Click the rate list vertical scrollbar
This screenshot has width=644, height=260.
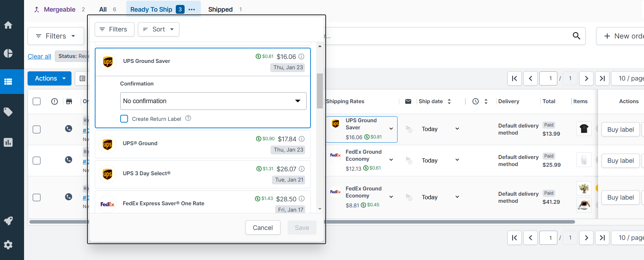(x=320, y=91)
